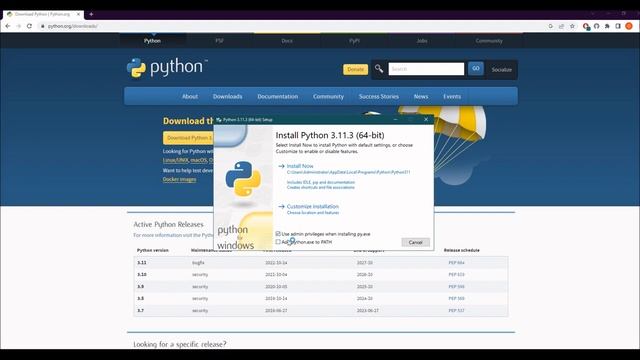Bookmark this page with star icon

572,26
